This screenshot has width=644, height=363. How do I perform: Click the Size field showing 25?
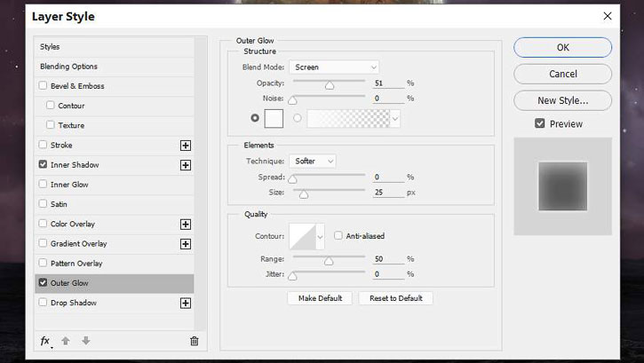[x=388, y=193]
